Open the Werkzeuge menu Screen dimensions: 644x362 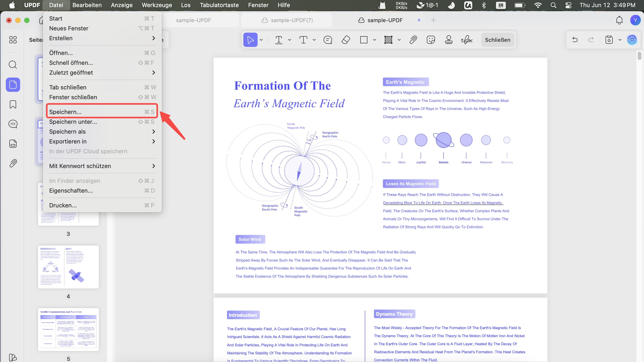coord(157,5)
